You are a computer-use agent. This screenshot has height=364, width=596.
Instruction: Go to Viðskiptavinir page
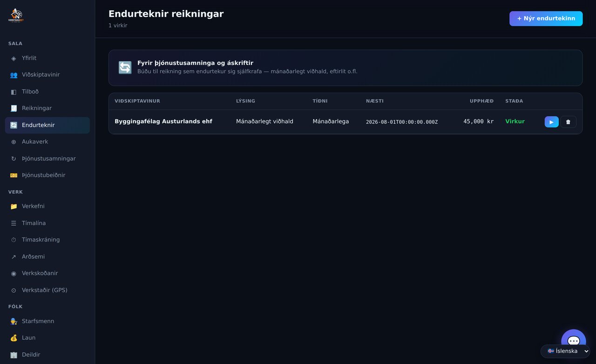click(47, 75)
